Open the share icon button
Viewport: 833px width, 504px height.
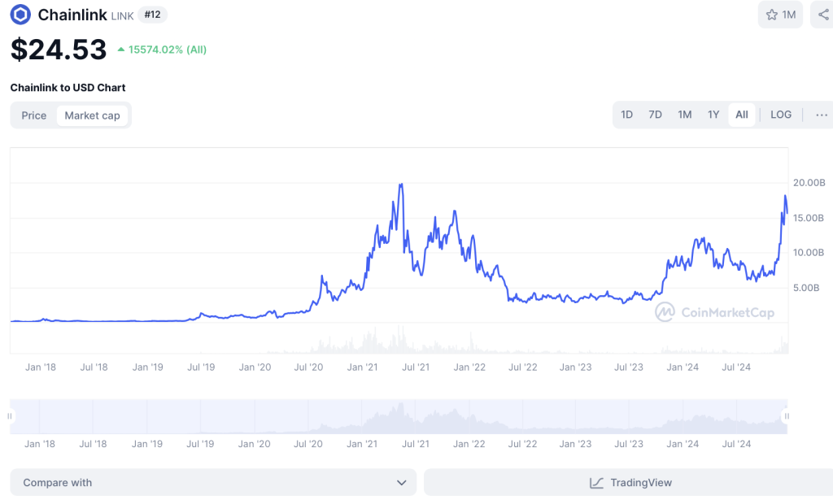[823, 15]
